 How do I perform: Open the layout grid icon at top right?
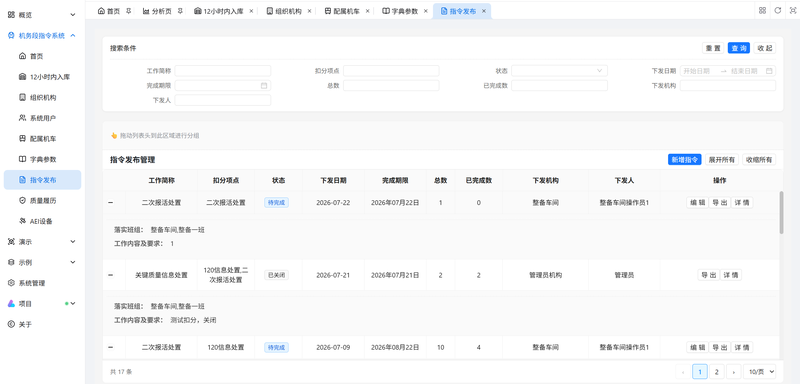(762, 10)
